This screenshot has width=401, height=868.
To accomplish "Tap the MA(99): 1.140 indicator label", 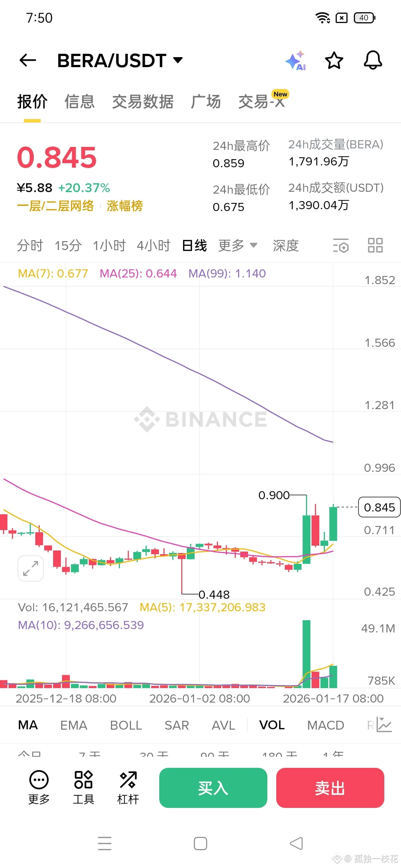I will (x=227, y=273).
